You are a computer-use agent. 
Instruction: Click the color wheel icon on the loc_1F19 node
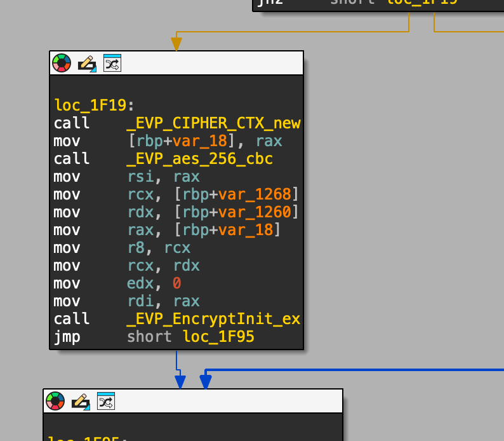(62, 63)
